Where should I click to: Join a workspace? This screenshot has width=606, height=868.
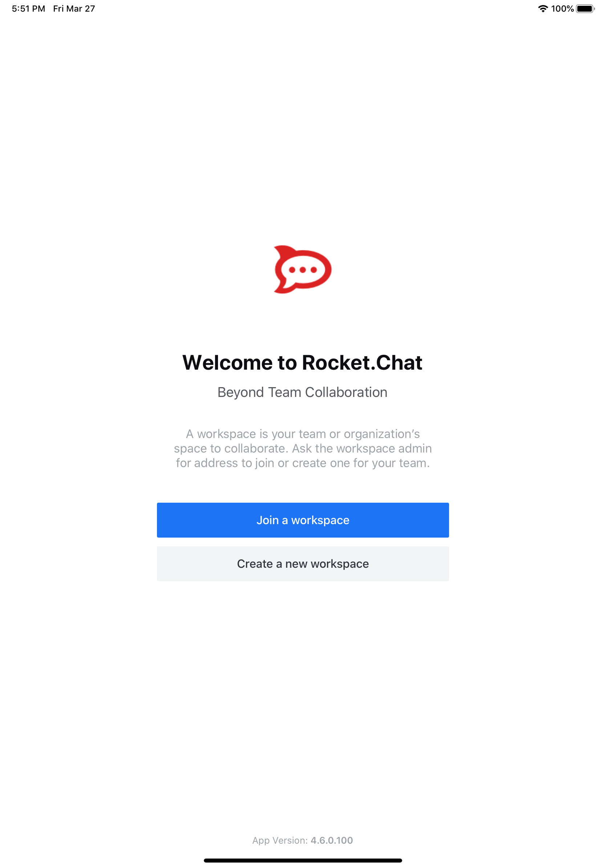[x=303, y=520]
